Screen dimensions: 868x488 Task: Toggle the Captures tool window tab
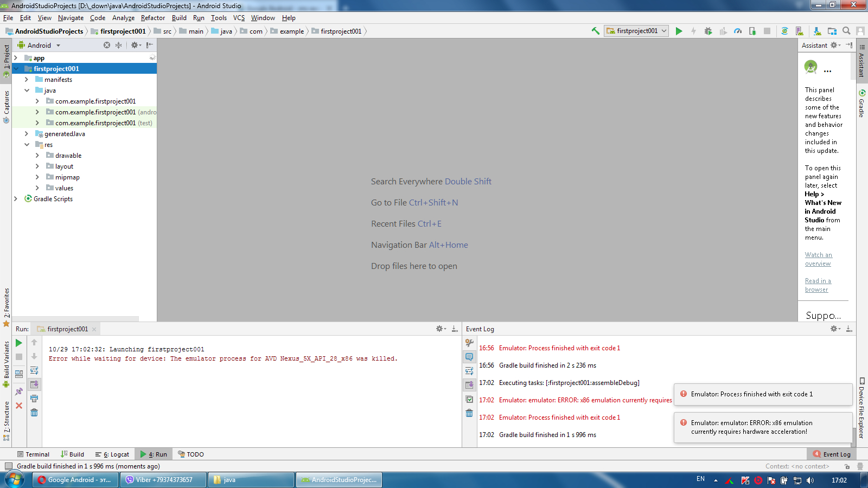(x=6, y=107)
